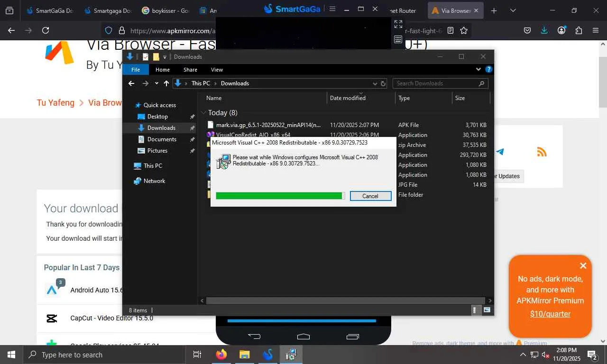This screenshot has height=364, width=607.
Task: Open Task View on the taskbar
Action: (x=197, y=355)
